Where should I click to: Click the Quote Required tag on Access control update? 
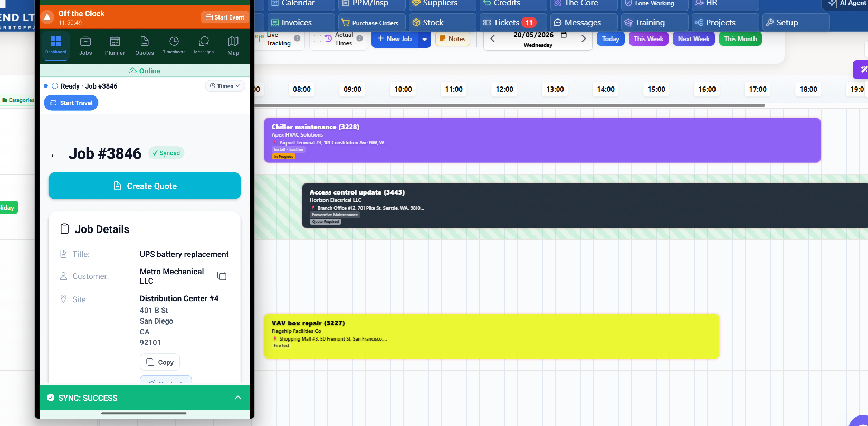pyautogui.click(x=325, y=222)
